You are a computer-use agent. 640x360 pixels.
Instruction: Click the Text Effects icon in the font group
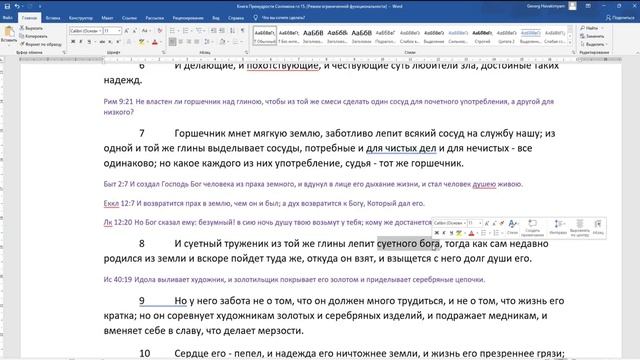129,42
